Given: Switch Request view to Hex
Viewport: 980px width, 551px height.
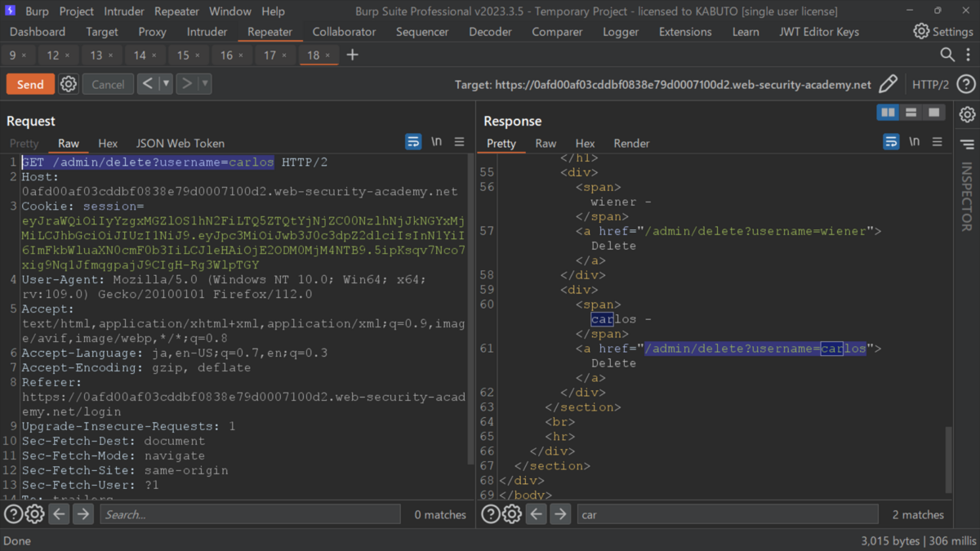Looking at the screenshot, I should [x=108, y=143].
